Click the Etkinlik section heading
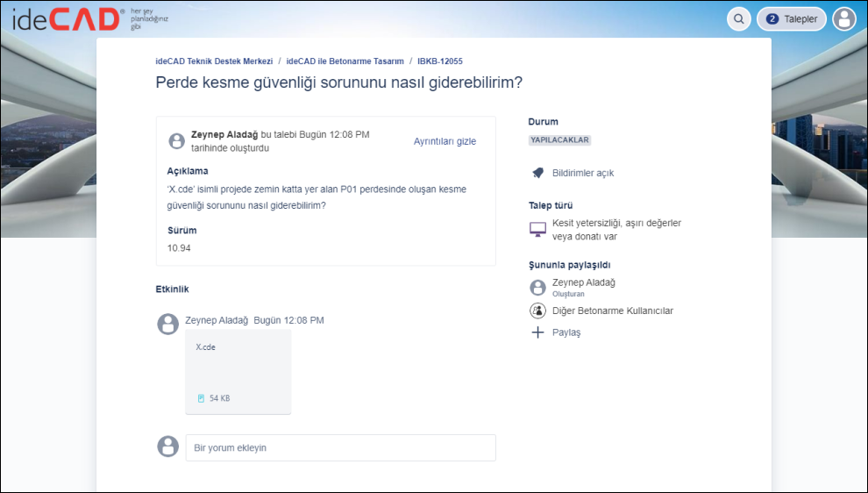The width and height of the screenshot is (868, 493). pos(172,289)
